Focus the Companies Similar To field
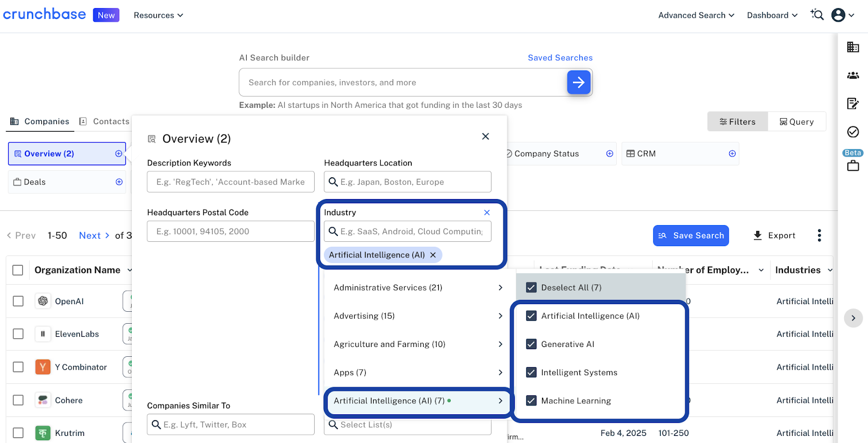This screenshot has width=868, height=443. 231,425
